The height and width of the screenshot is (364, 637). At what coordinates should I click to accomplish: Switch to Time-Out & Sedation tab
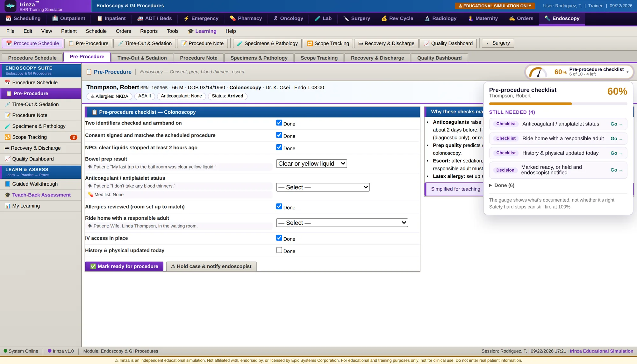(x=142, y=58)
